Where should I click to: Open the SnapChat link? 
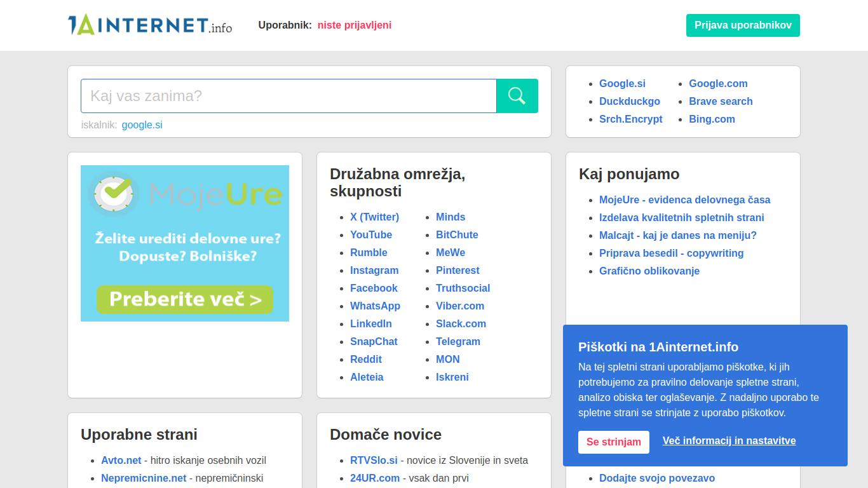pyautogui.click(x=374, y=342)
